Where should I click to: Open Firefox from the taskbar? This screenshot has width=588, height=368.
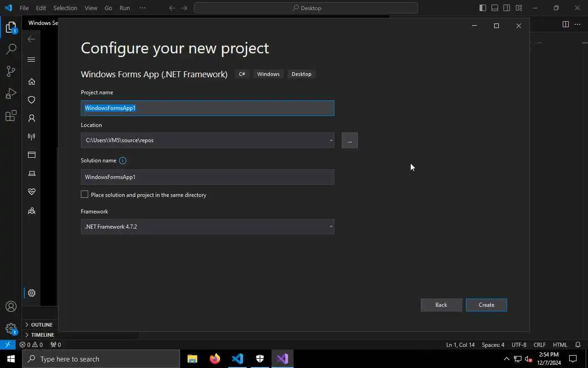coord(215,359)
